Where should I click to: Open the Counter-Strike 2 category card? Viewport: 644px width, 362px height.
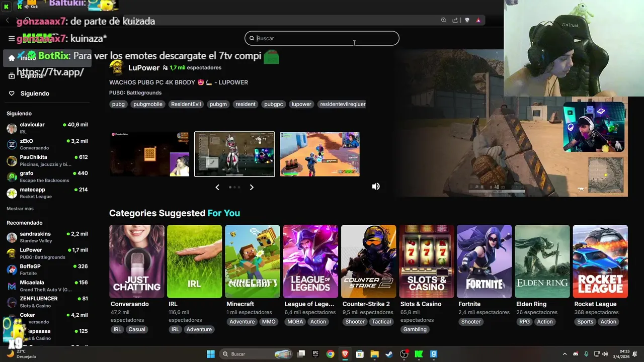pos(368,261)
